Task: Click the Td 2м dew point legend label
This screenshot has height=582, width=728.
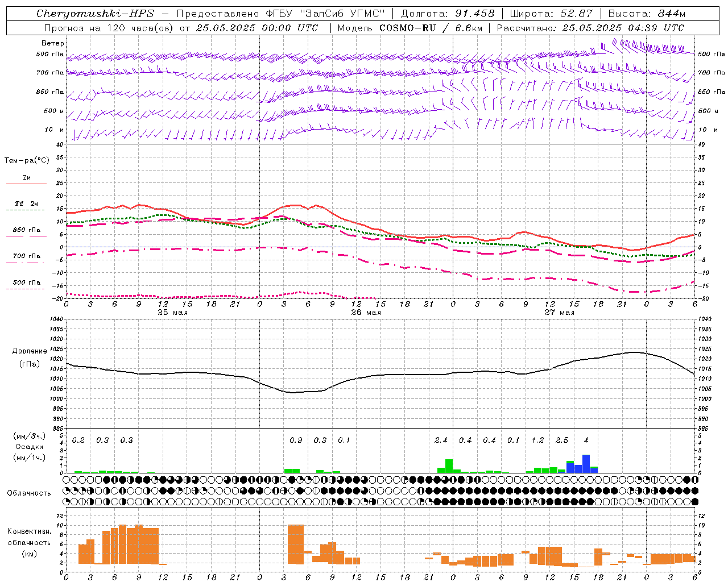Action: click(26, 203)
